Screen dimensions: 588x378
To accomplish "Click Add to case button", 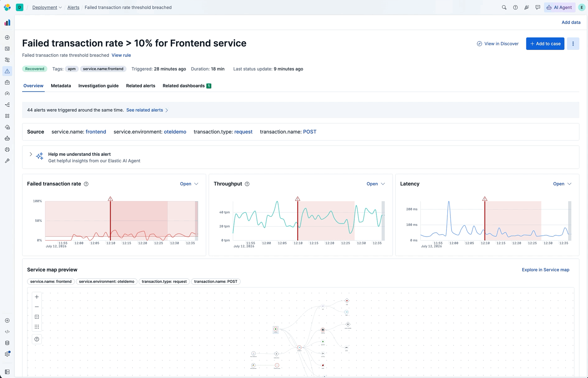I will 545,44.
